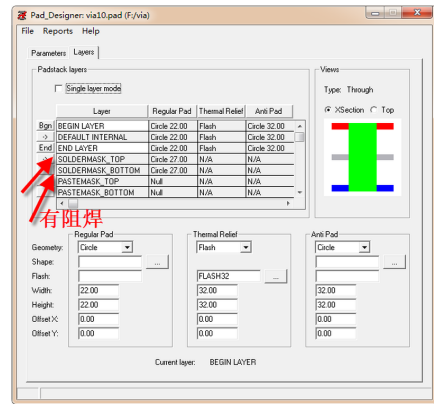Click the horizontal scroll right arrow
Image resolution: width=441 pixels, height=408 pixels.
288,203
